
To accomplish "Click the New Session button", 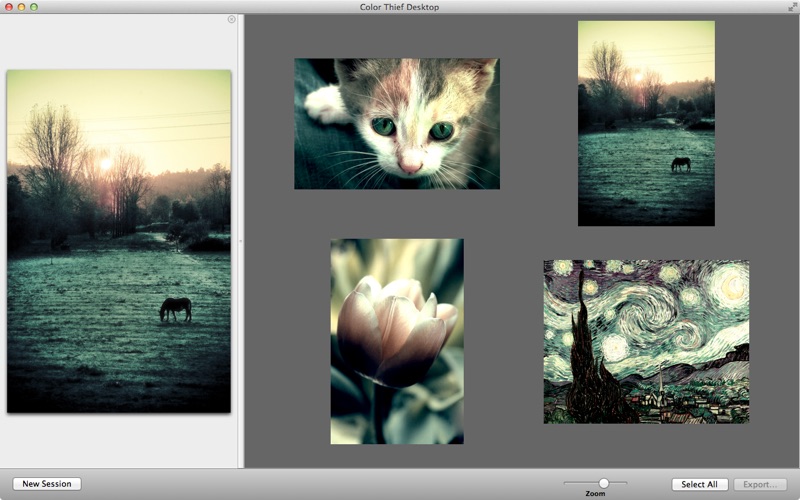I will pyautogui.click(x=47, y=484).
